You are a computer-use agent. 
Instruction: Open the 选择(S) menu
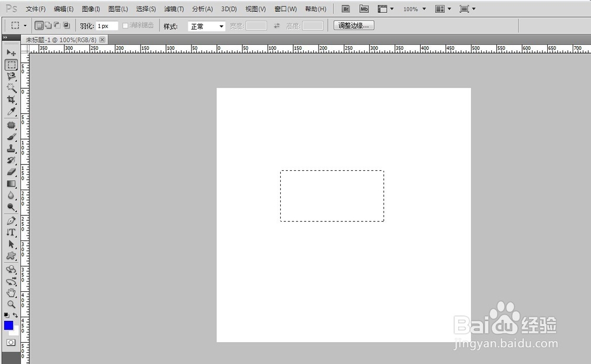point(146,9)
